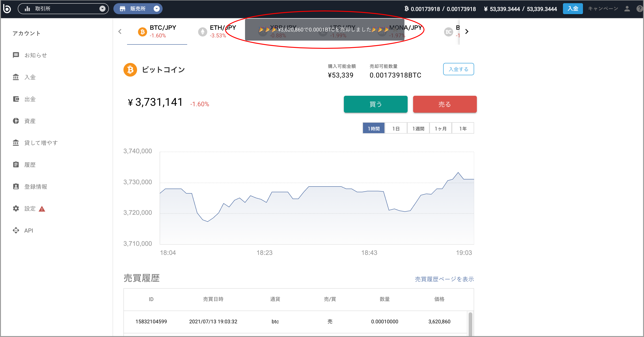The image size is (644, 337).
Task: Show previous currency pairs with left chevron
Action: 120,31
